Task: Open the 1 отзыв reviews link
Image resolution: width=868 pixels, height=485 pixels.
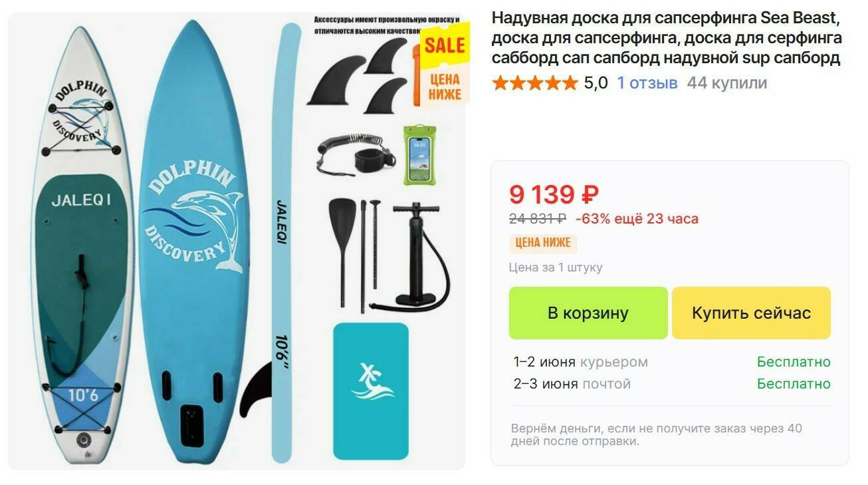Action: (x=647, y=83)
